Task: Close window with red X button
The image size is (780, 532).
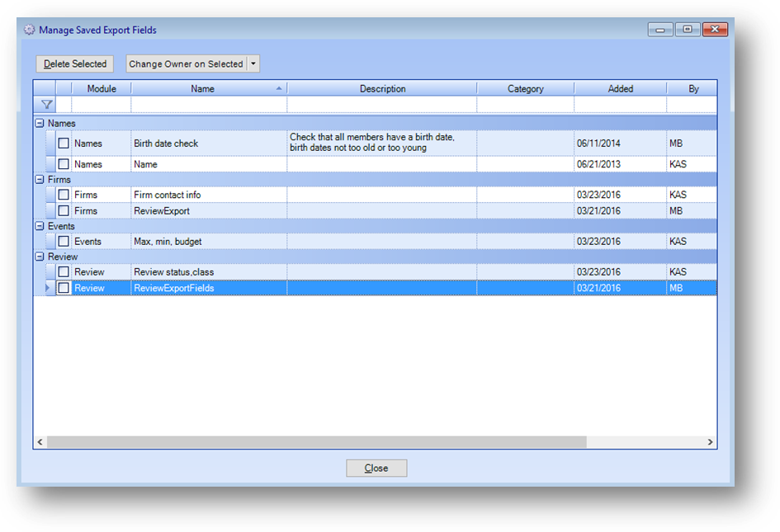Action: (715, 30)
